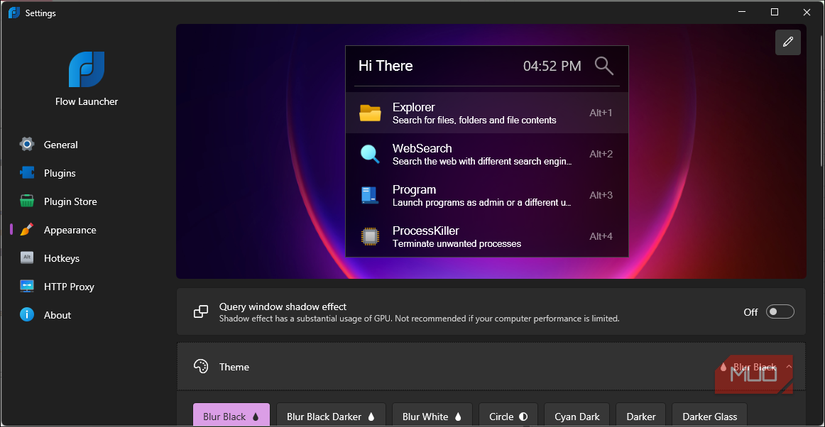Click the Explorer folder icon in preview
The image size is (825, 427).
pyautogui.click(x=370, y=113)
